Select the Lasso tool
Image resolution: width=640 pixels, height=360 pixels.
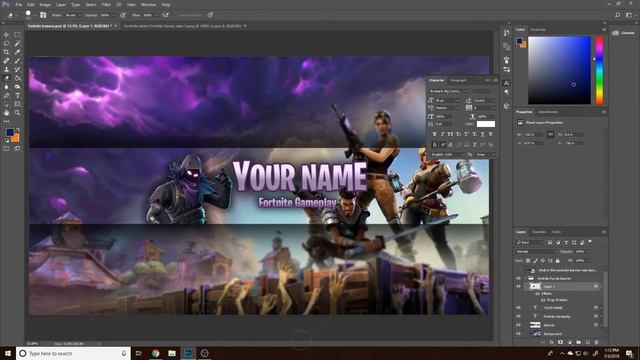point(7,44)
